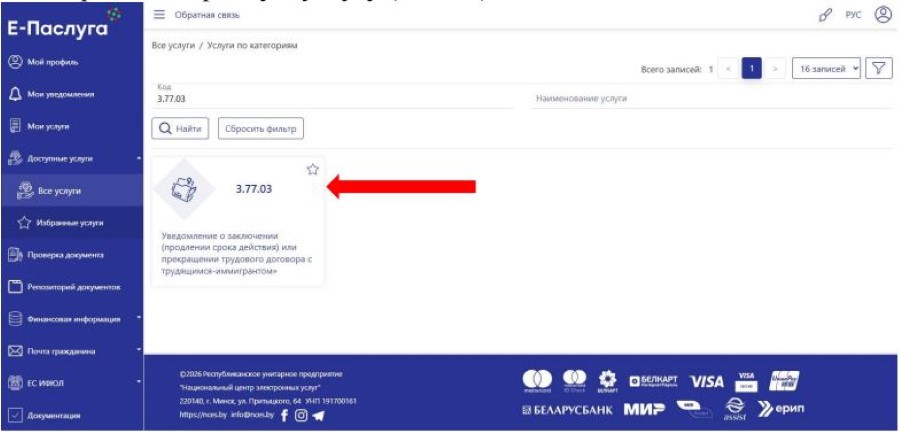Click the accessibility pen icon beside РУС
This screenshot has width=900, height=432.
pyautogui.click(x=825, y=16)
